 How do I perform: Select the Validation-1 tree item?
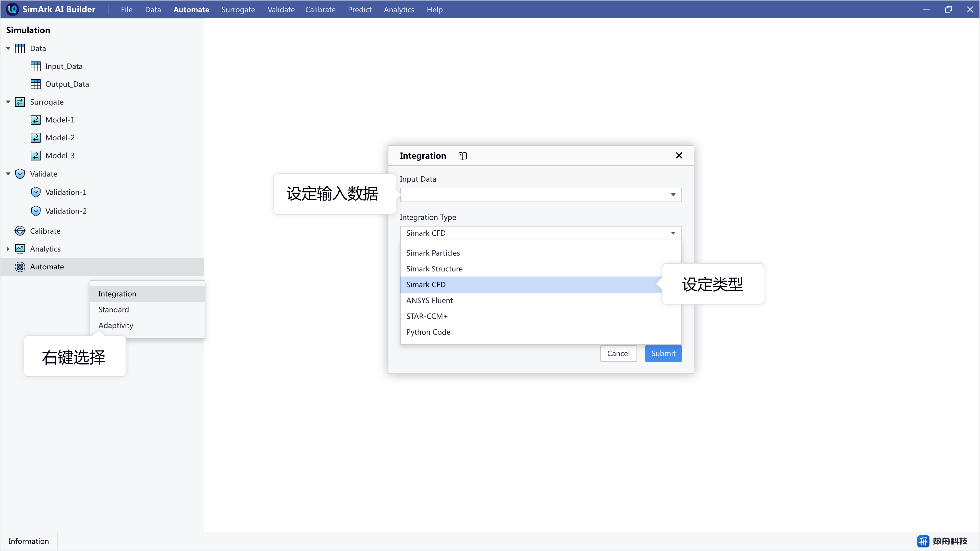pyautogui.click(x=66, y=192)
